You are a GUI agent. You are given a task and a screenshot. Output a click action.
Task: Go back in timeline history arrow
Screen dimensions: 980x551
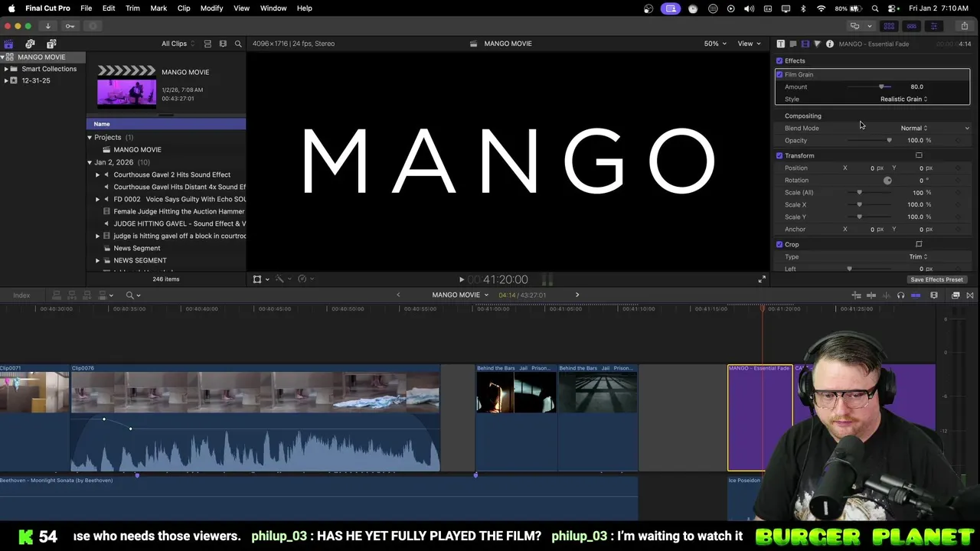coord(398,295)
